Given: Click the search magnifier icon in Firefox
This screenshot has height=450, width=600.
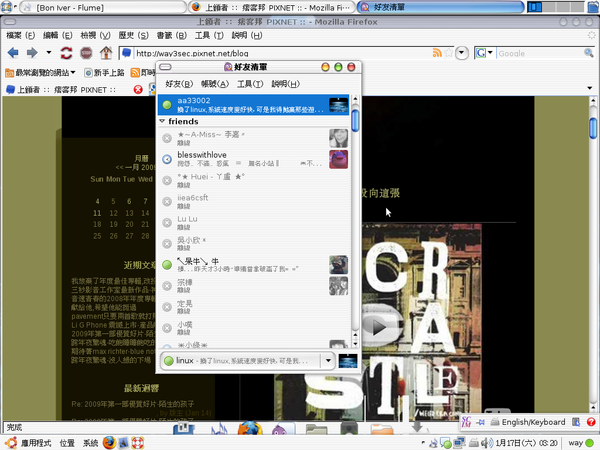Looking at the screenshot, I should click(589, 53).
